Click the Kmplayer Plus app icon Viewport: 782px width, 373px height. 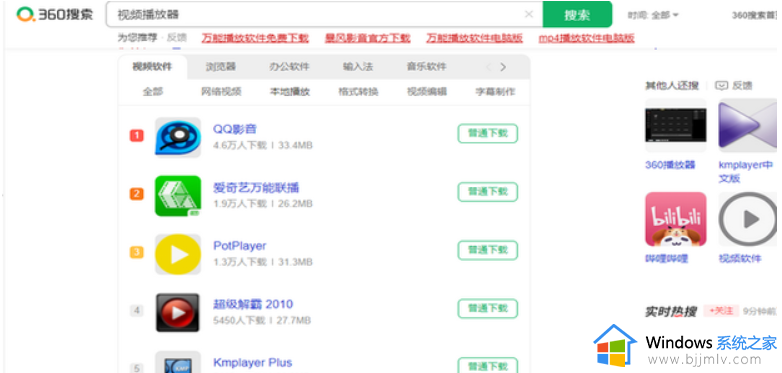point(178,363)
